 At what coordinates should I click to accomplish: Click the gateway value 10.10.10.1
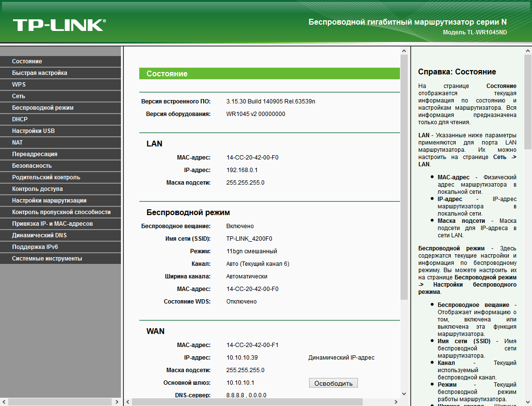coord(240,383)
